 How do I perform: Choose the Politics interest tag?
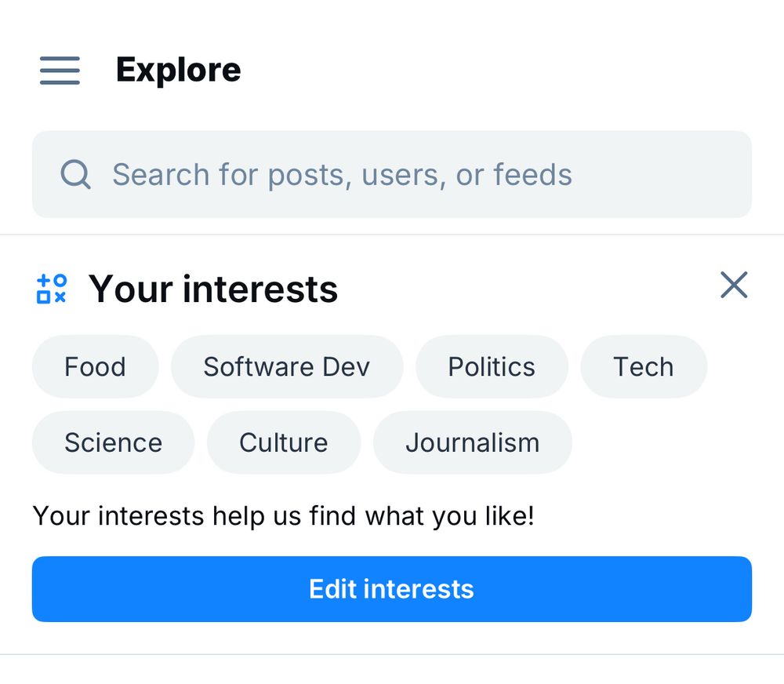[x=492, y=366]
